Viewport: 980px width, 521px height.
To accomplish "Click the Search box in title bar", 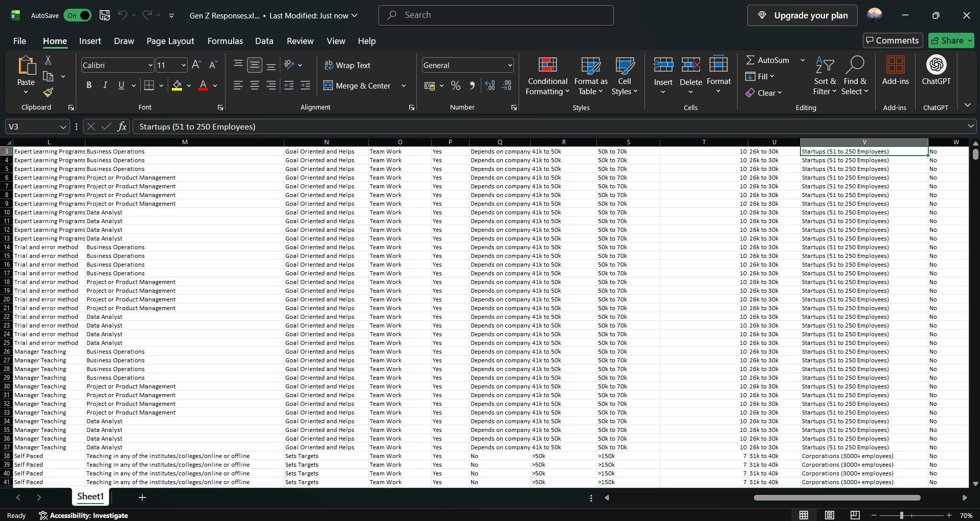I will point(496,15).
